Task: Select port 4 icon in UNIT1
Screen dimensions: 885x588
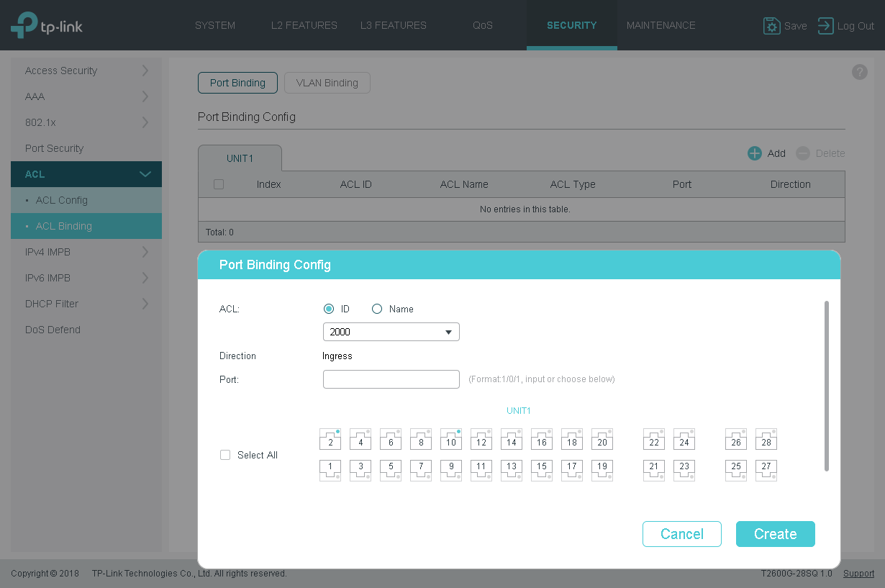Action: tap(360, 440)
